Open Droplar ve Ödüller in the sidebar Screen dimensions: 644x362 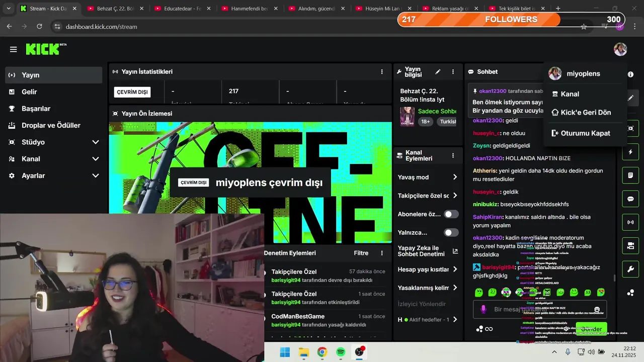53,125
